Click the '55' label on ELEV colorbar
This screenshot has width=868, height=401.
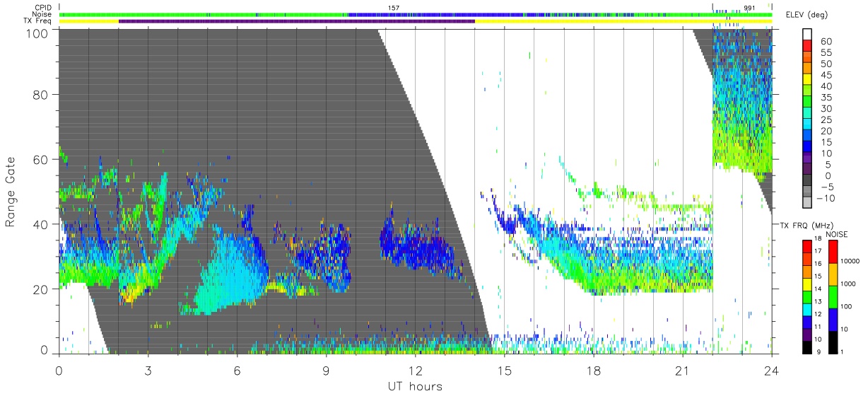click(x=826, y=52)
